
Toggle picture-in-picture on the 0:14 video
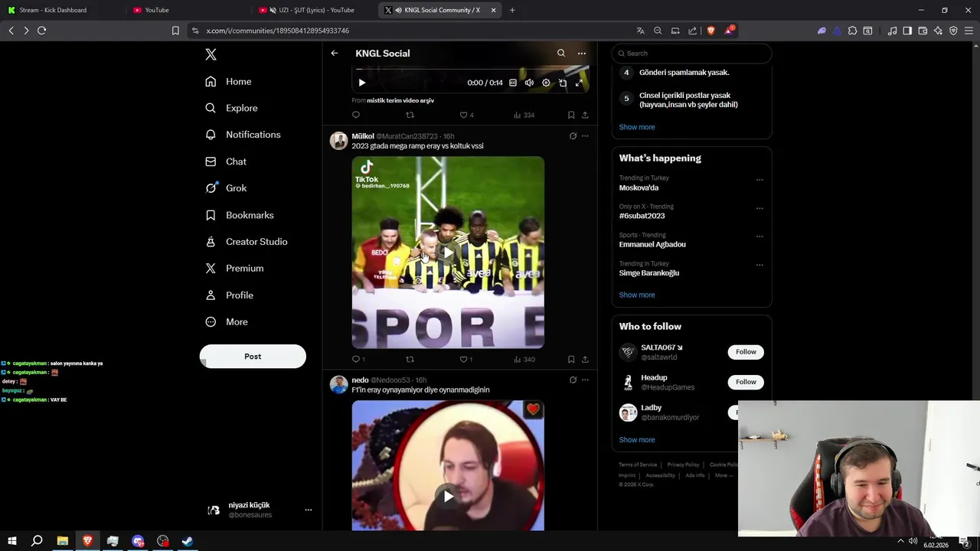tap(563, 83)
